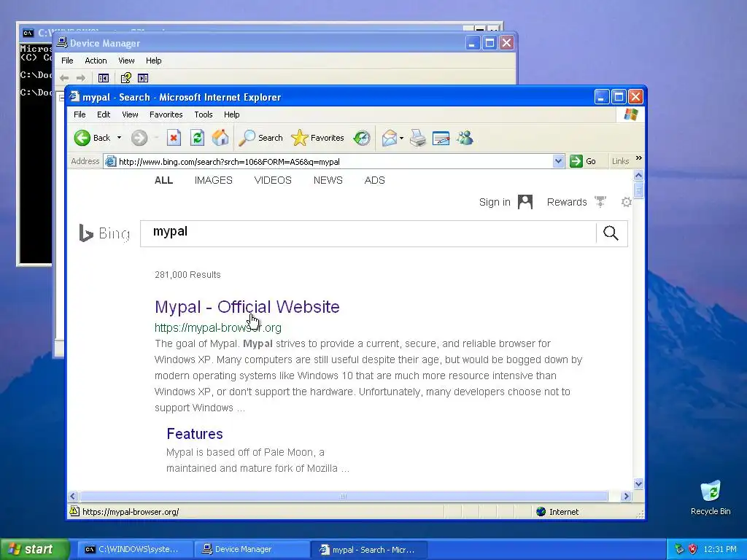Go to Home page icon
This screenshot has height=560, width=747.
pos(220,138)
